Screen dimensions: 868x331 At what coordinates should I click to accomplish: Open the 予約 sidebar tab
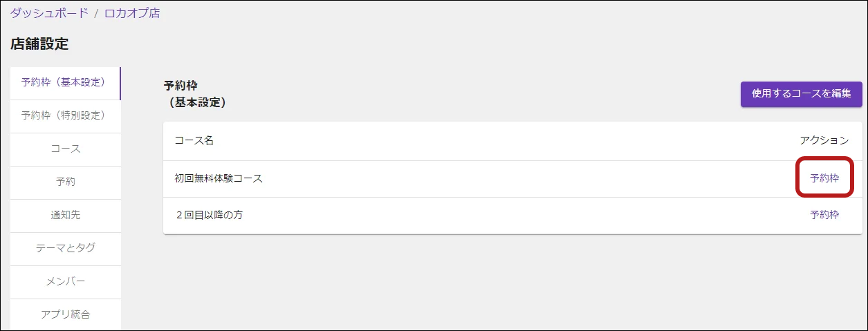[x=66, y=182]
